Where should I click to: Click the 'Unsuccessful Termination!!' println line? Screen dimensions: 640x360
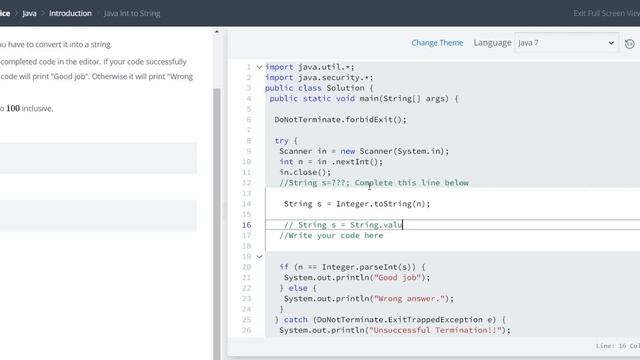tap(395, 330)
